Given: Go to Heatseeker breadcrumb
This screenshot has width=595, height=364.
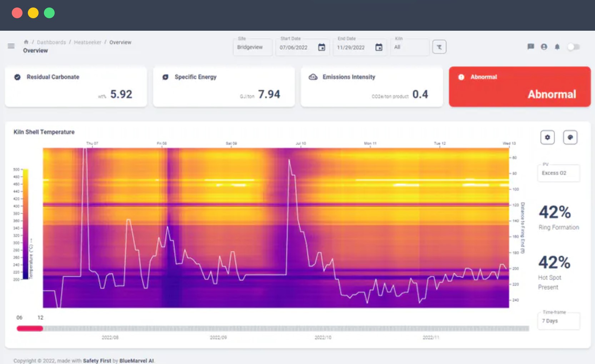Looking at the screenshot, I should point(87,42).
